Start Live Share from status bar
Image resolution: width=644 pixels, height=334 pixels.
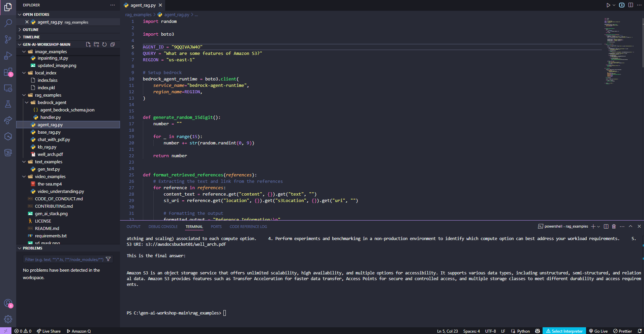coord(49,331)
